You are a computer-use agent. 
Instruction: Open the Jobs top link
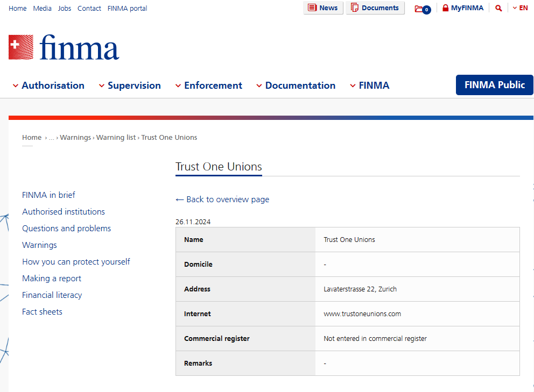tap(65, 8)
